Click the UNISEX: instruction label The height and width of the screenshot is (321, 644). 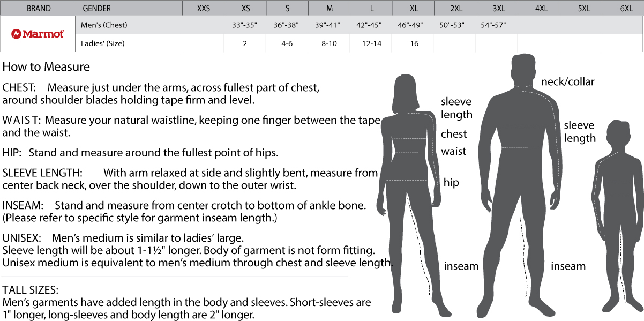click(22, 237)
